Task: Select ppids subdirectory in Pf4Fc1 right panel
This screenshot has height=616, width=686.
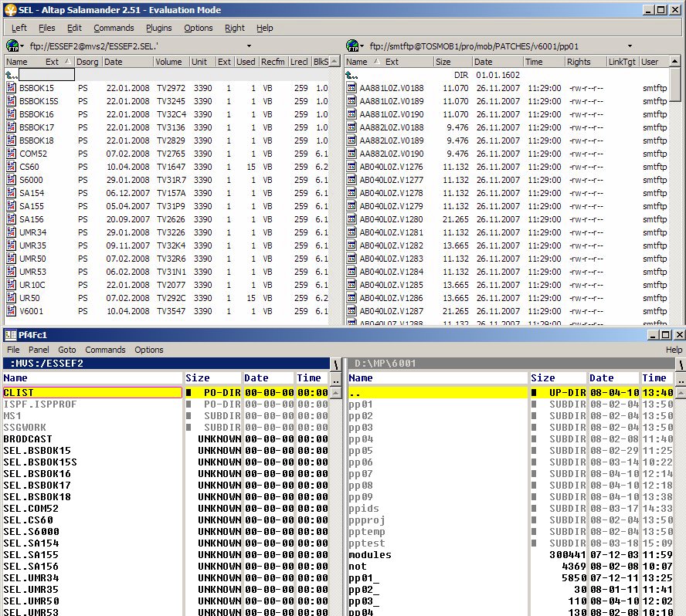Action: (x=364, y=509)
